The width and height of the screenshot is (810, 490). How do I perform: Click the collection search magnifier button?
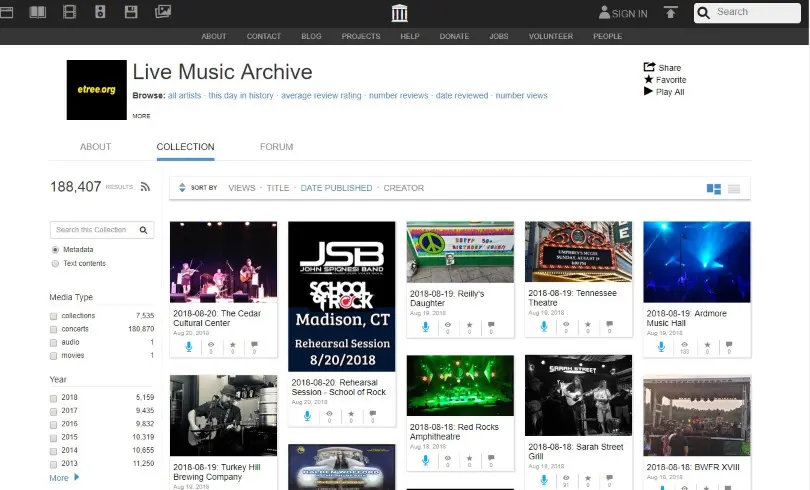click(x=144, y=230)
